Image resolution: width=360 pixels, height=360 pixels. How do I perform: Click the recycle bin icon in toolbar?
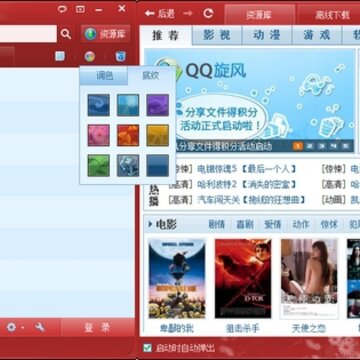(x=120, y=56)
